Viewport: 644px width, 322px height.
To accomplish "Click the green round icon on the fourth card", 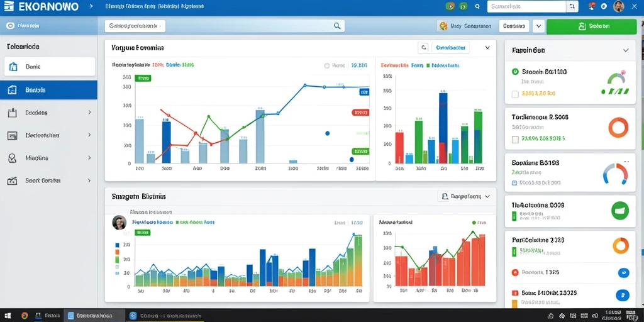I will tap(619, 210).
